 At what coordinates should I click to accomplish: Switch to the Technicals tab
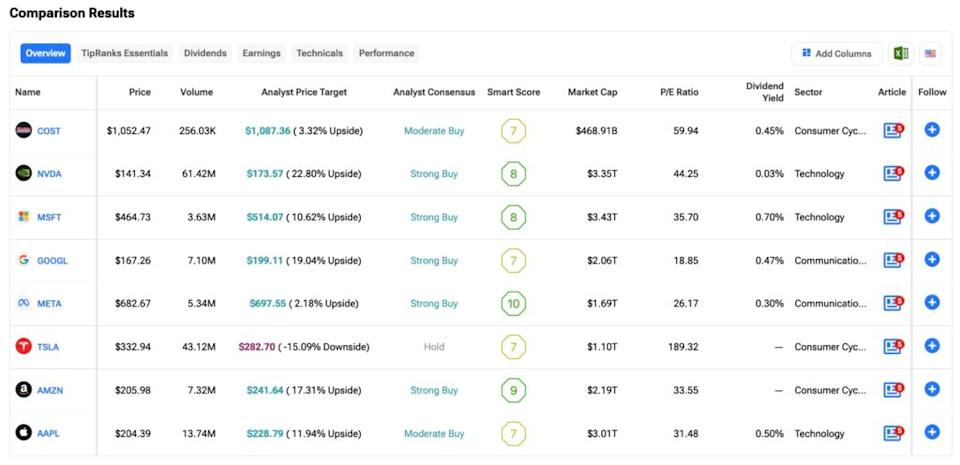[x=320, y=53]
